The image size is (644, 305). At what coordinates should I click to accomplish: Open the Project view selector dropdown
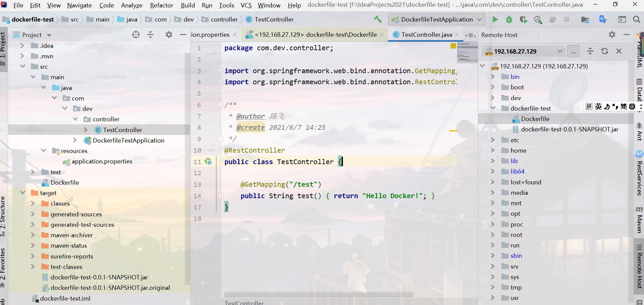tap(36, 35)
